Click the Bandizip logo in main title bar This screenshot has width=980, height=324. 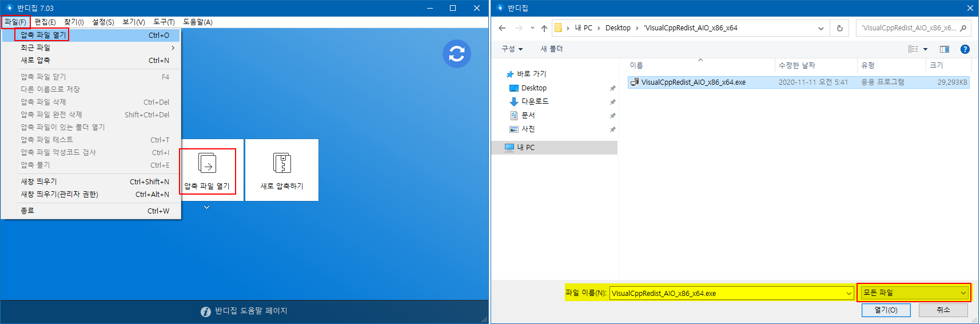pyautogui.click(x=9, y=8)
